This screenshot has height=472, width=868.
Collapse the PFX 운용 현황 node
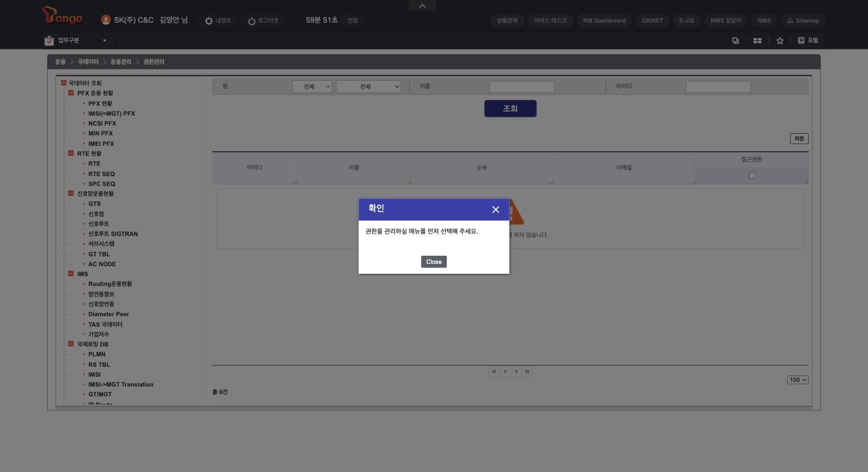(x=71, y=93)
